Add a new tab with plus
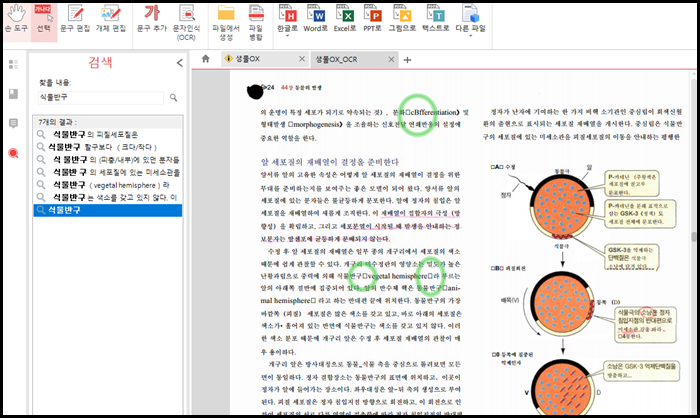This screenshot has width=700, height=418. click(407, 60)
